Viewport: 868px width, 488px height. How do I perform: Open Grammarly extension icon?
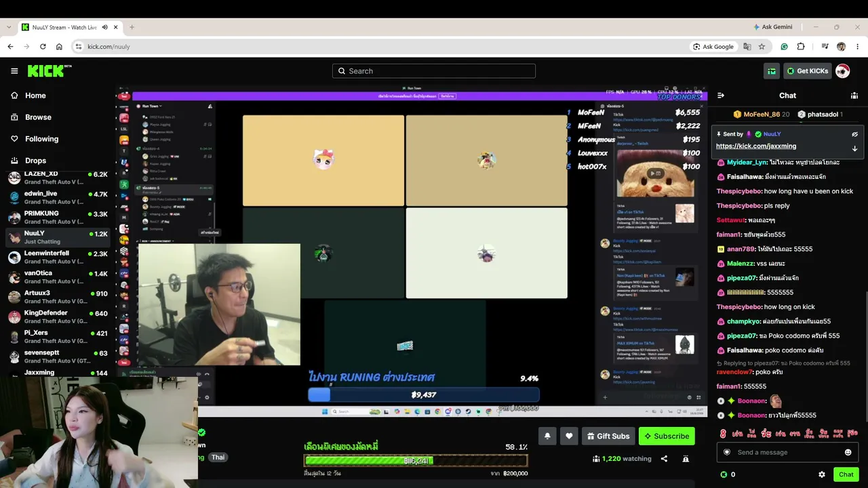point(785,47)
